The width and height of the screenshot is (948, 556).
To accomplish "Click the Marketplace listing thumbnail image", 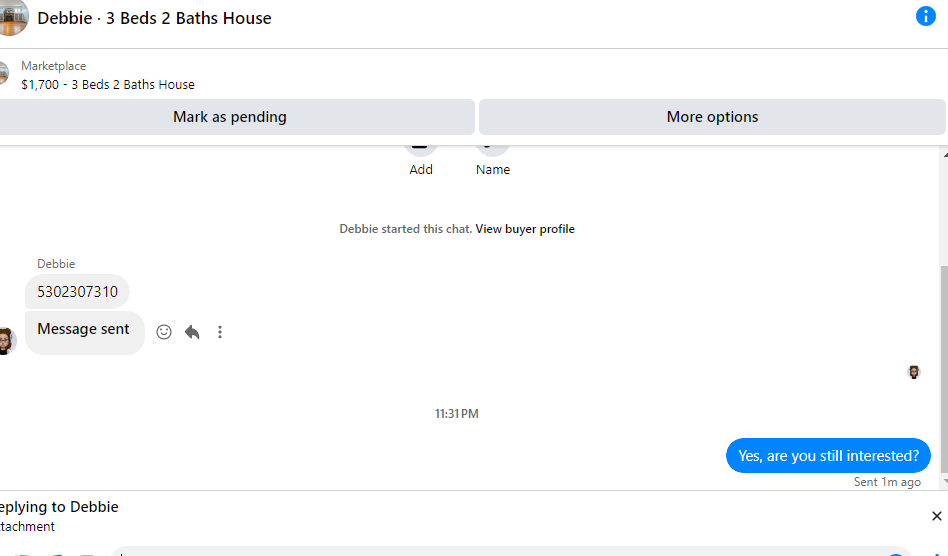I will click(x=4, y=74).
